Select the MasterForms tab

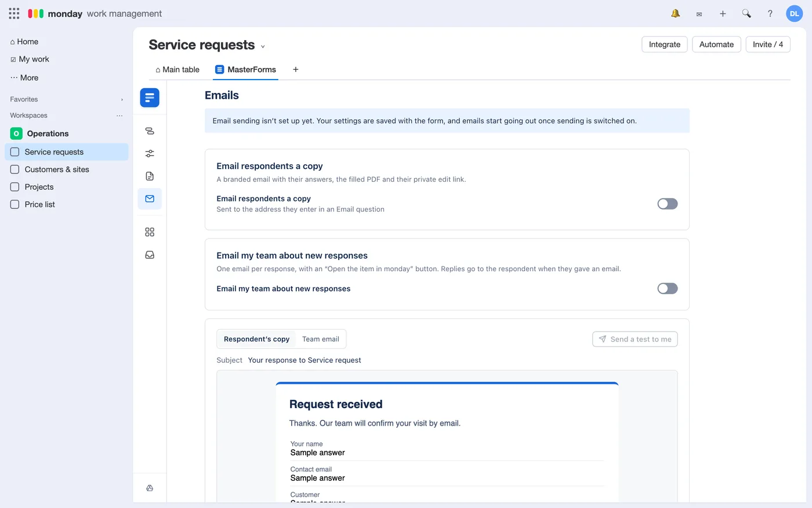[x=245, y=70]
